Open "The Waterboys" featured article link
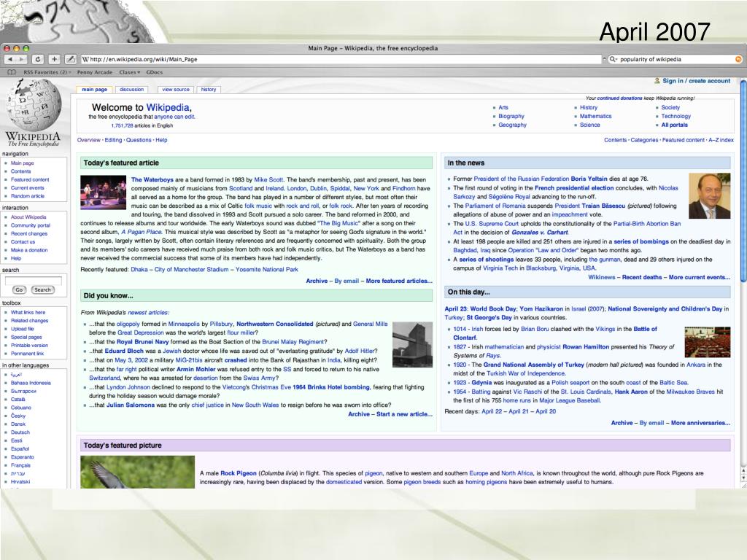 point(152,179)
